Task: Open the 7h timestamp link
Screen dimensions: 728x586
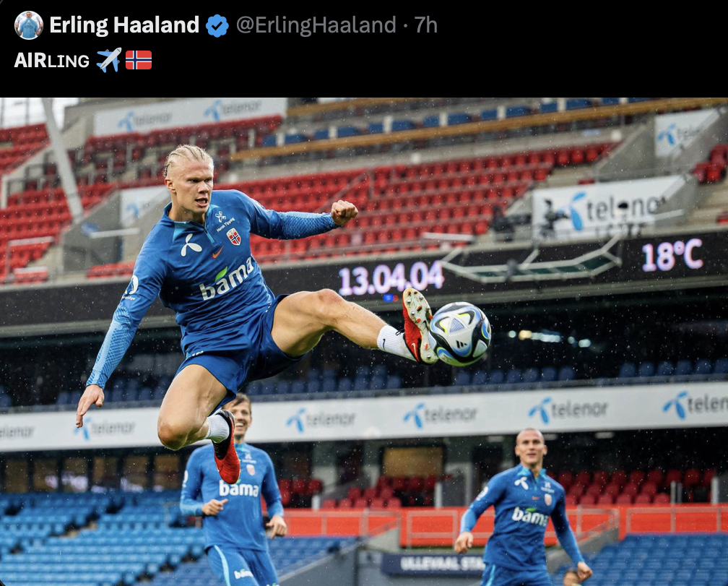Action: [x=426, y=25]
